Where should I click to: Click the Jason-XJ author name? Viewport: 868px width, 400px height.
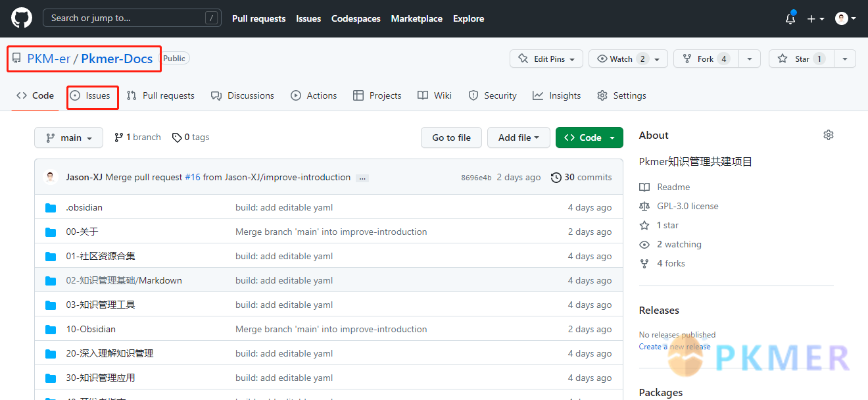(84, 177)
